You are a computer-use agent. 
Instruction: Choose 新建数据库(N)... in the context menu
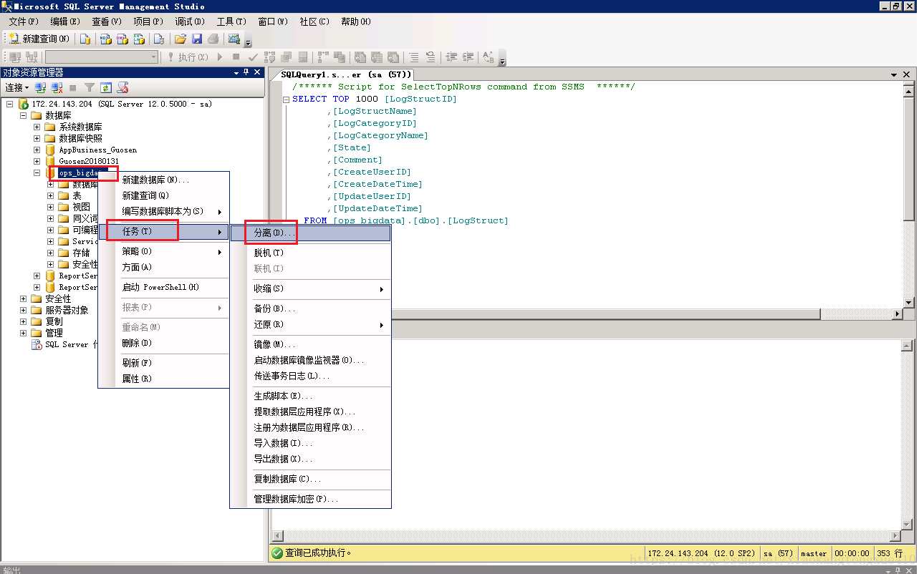pos(163,180)
